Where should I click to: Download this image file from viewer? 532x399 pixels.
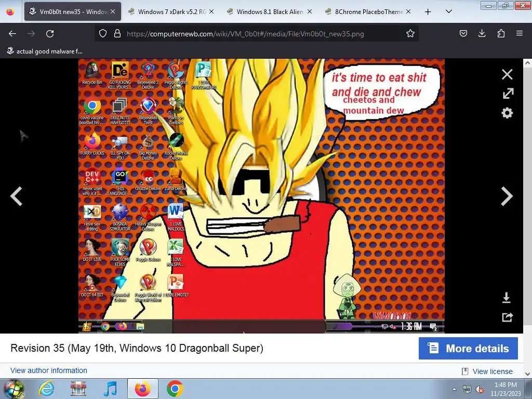click(x=507, y=298)
